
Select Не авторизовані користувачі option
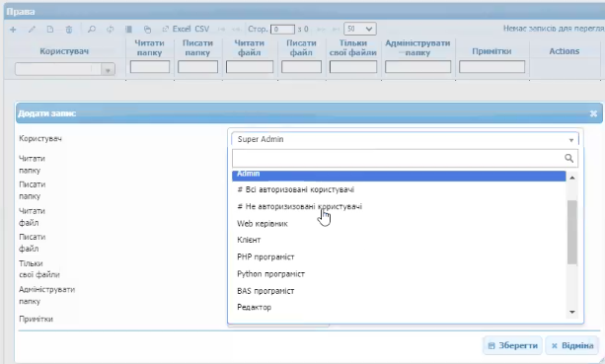click(x=399, y=207)
